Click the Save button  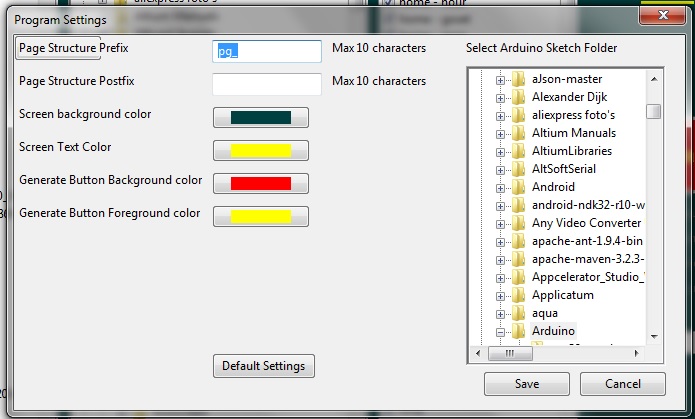pos(527,384)
